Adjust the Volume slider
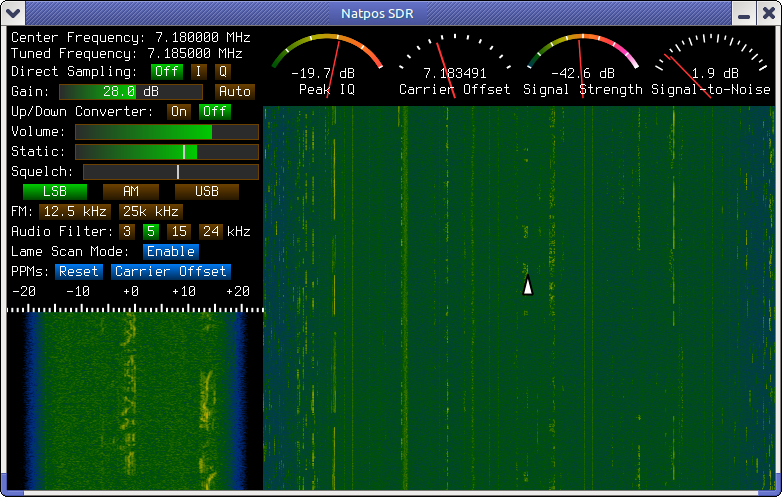782x497 pixels. pyautogui.click(x=166, y=132)
